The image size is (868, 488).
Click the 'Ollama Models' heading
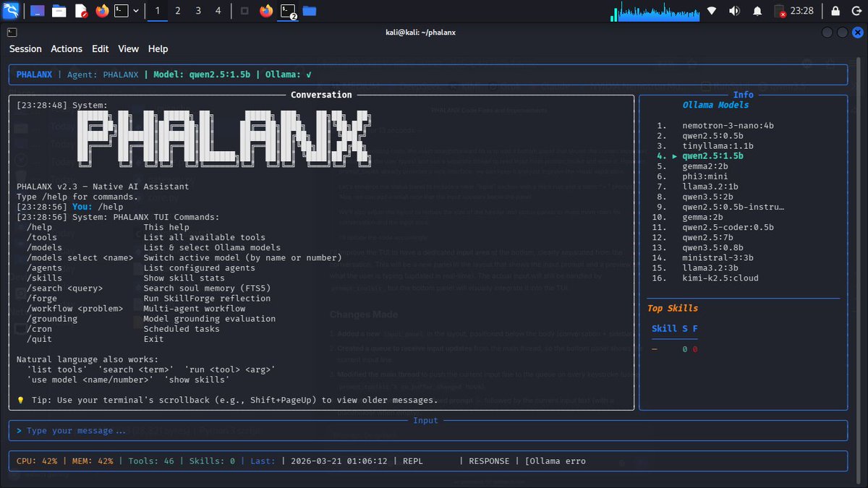tap(715, 105)
